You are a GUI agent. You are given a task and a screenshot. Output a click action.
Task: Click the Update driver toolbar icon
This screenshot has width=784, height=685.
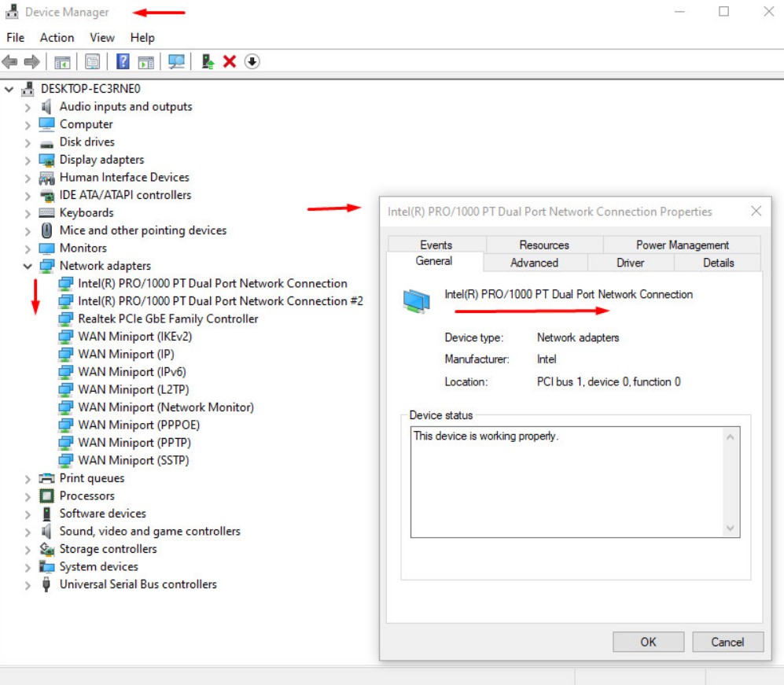(208, 61)
